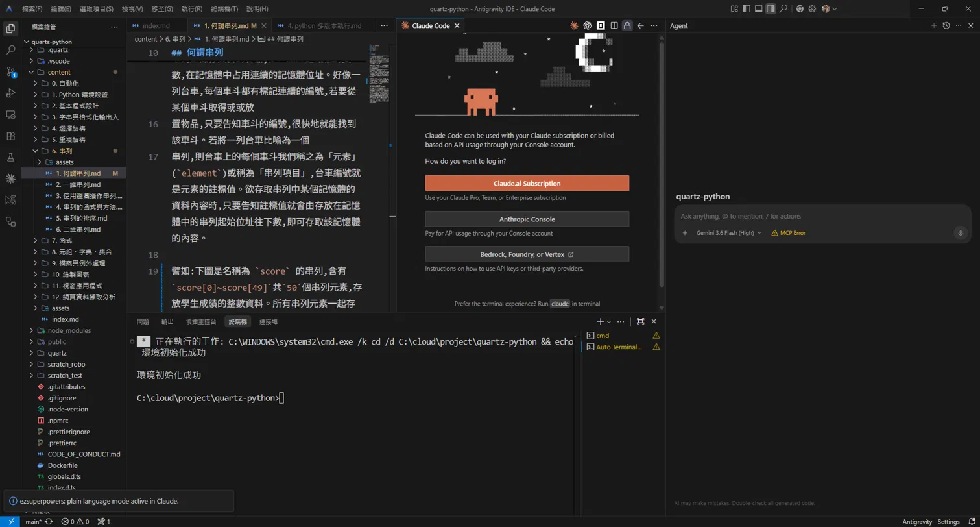Open Agent conversation history clock icon

[946, 26]
